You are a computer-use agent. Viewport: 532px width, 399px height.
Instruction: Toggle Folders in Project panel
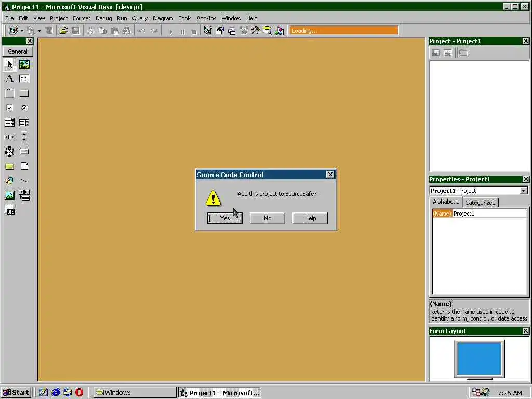pyautogui.click(x=463, y=52)
